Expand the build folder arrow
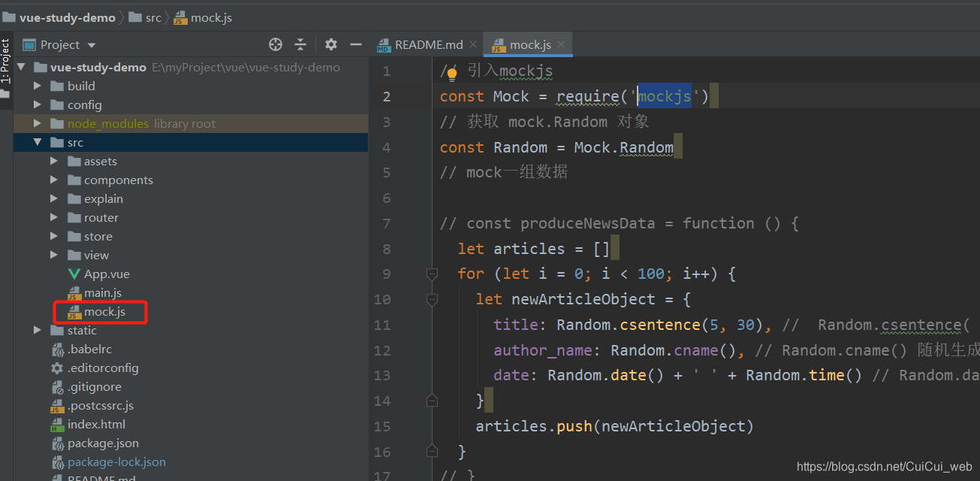Screen dimensions: 980x481 coord(38,86)
